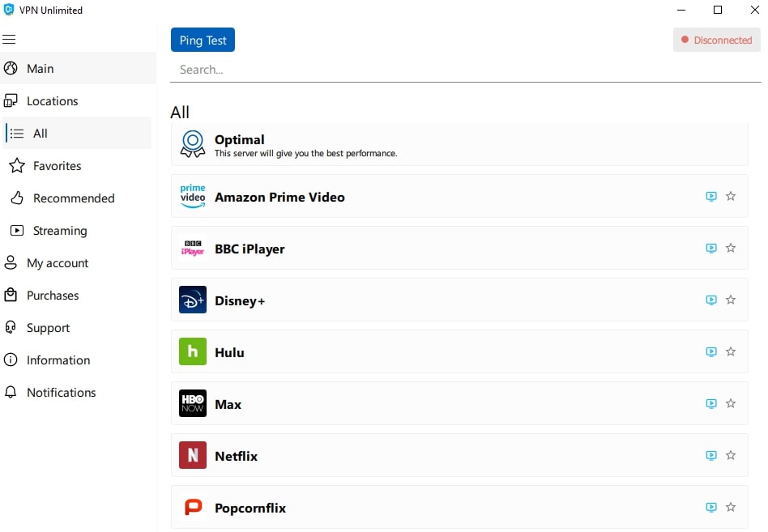
Task: Select the Disney+ server name
Action: (x=240, y=300)
